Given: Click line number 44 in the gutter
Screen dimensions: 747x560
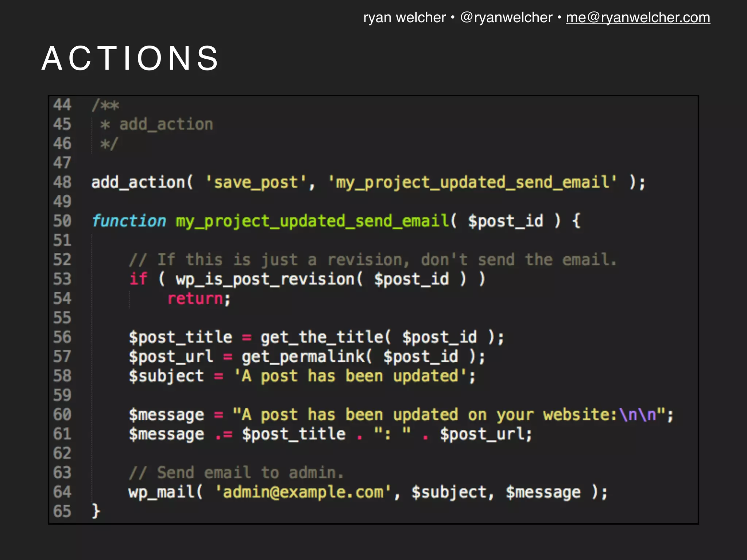Looking at the screenshot, I should [62, 105].
